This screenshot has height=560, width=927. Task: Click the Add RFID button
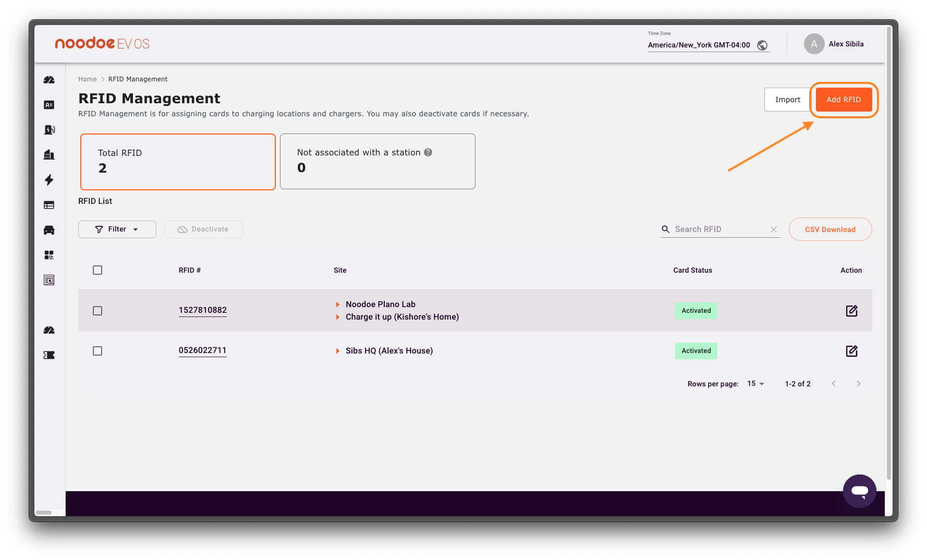pyautogui.click(x=843, y=100)
